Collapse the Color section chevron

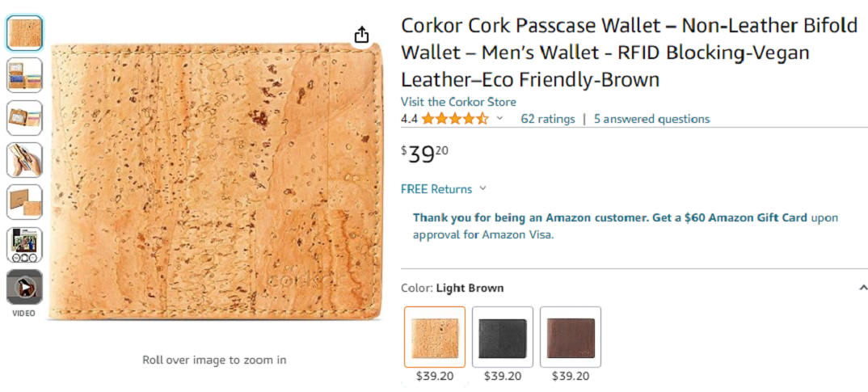(863, 288)
